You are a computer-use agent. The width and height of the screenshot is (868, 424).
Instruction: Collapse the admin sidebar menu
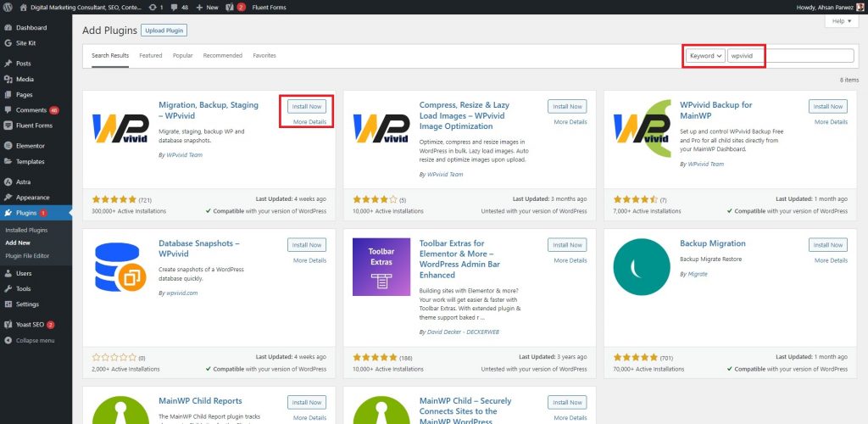[x=35, y=340]
